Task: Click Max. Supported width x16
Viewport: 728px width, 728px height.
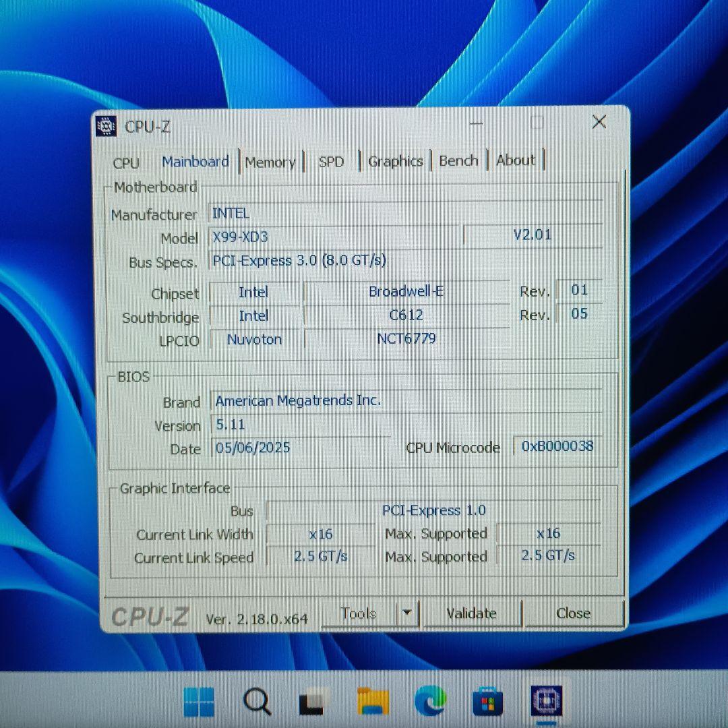Action: coord(548,533)
